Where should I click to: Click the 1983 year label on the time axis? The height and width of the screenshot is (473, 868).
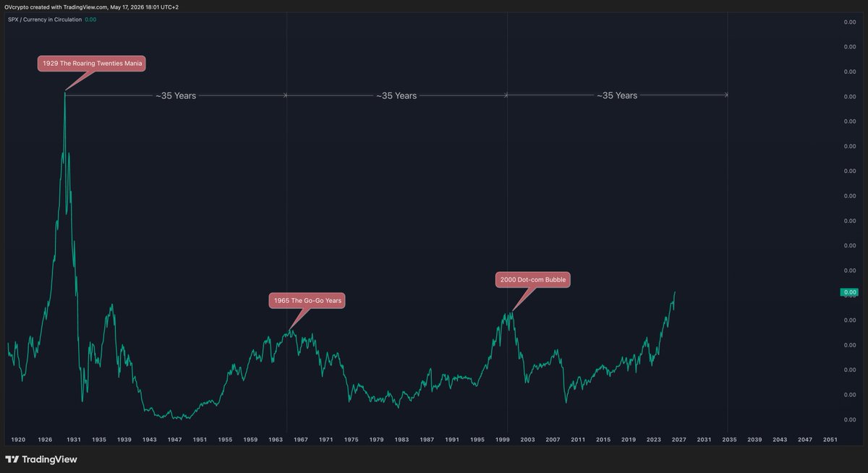click(x=401, y=439)
